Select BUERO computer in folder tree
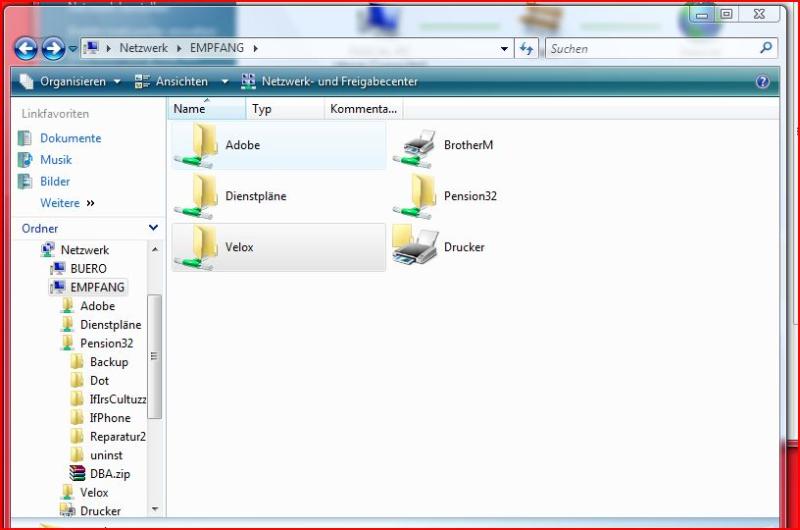 88,269
